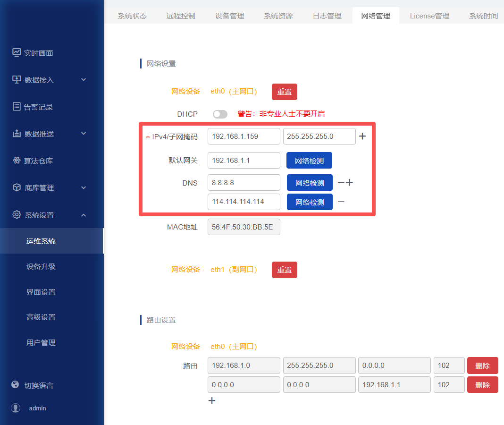Open the 算法仓库 sidebar icon
This screenshot has width=504, height=425.
pos(17,161)
